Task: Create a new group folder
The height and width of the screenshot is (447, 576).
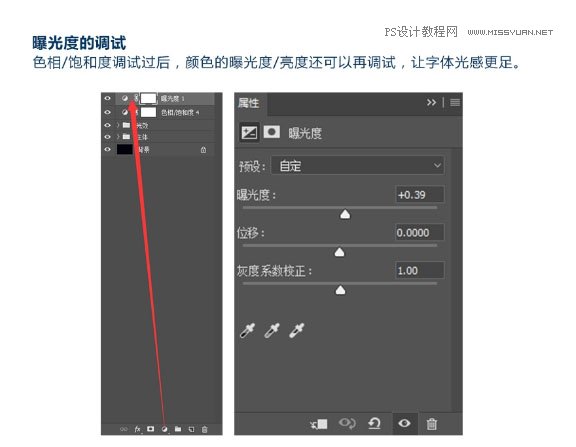Action: pyautogui.click(x=178, y=429)
